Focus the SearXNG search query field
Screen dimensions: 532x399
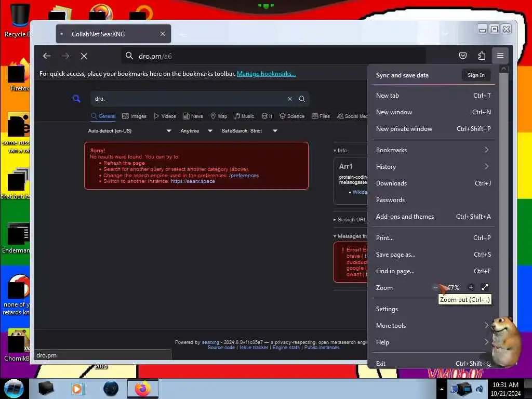(x=190, y=99)
